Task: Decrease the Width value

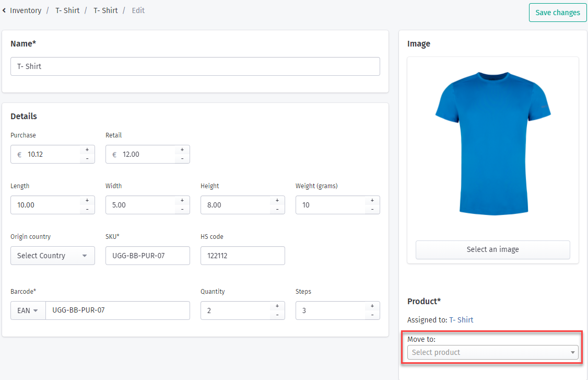Action: (x=182, y=210)
